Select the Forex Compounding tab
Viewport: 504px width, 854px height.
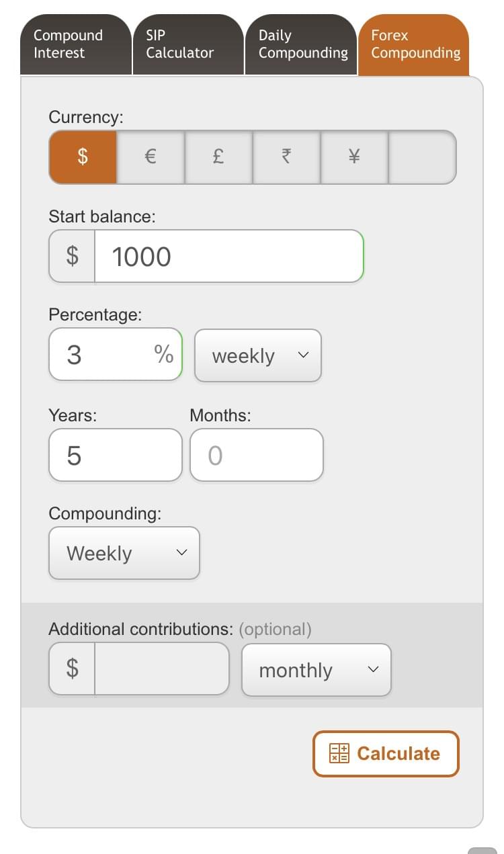[413, 44]
